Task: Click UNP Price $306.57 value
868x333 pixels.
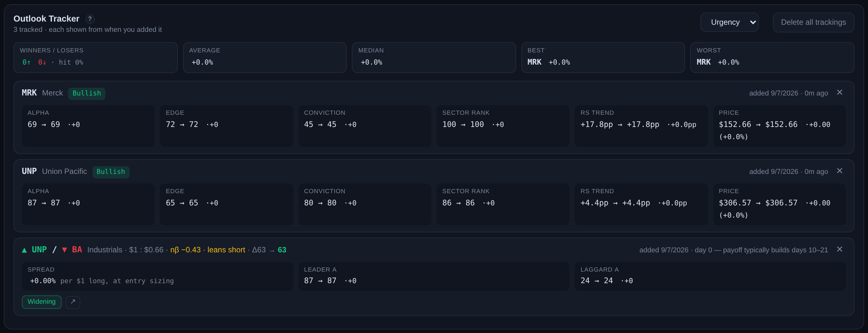Action: (758, 203)
